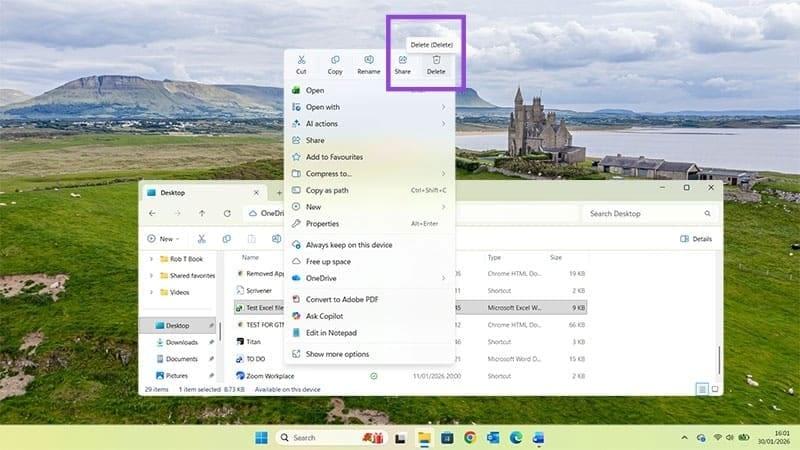
Task: Click the Search Desktop input field
Action: point(650,213)
